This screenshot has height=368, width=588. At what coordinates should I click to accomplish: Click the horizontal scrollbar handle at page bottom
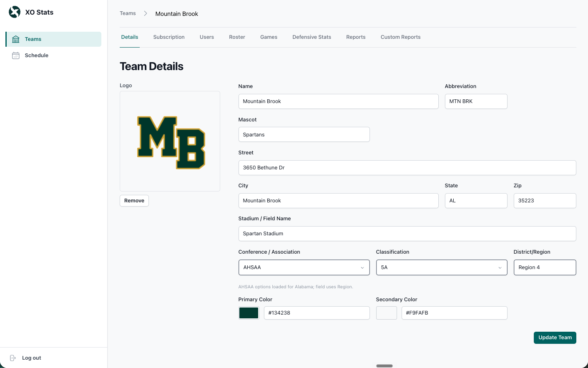384,366
